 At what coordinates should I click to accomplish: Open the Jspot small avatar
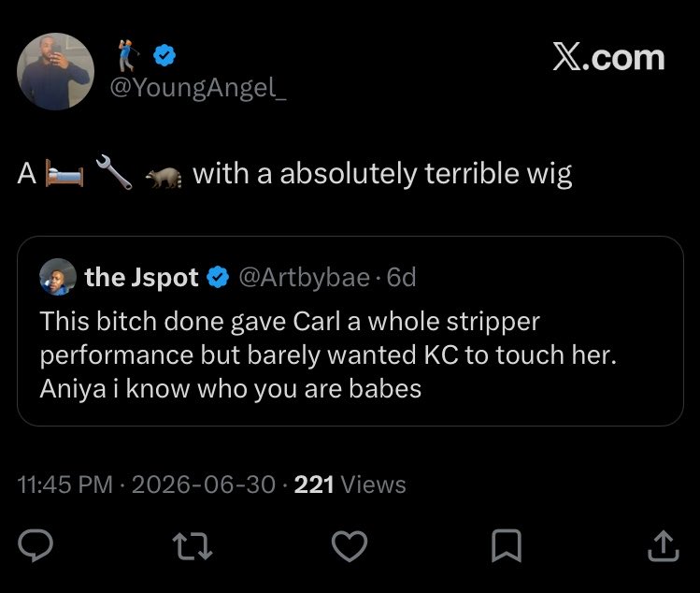[x=58, y=277]
